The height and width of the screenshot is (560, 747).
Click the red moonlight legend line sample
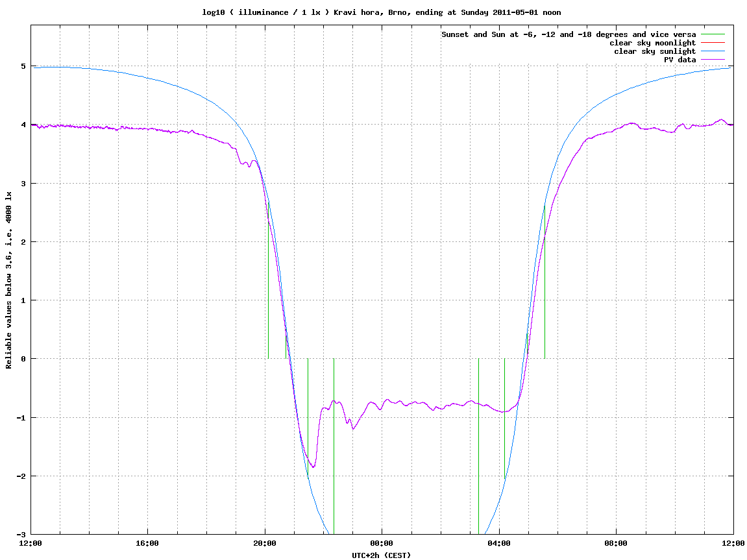coord(713,43)
